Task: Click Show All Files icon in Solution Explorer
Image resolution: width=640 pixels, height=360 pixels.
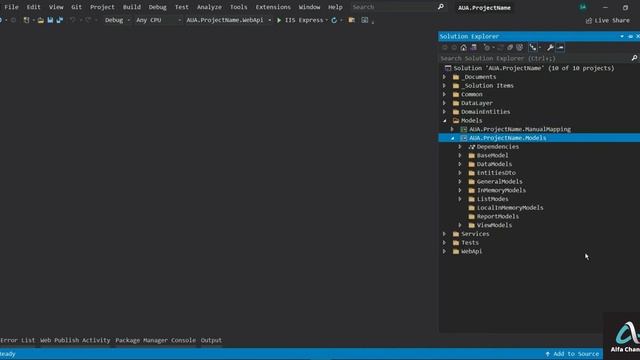Action: point(519,48)
